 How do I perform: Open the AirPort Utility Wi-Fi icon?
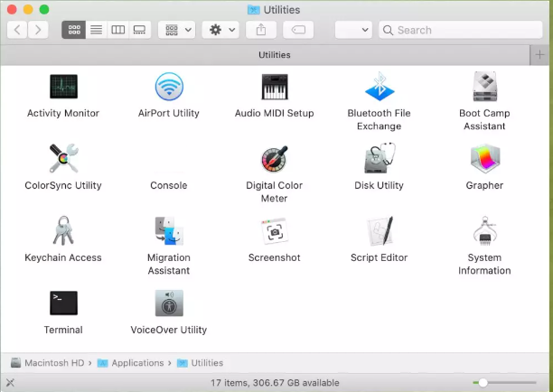(x=169, y=87)
